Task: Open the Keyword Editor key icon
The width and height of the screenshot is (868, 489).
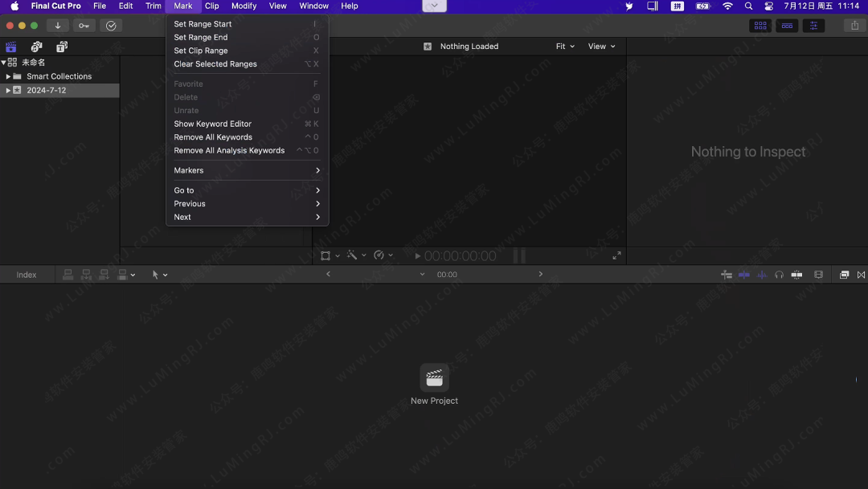Action: (84, 26)
